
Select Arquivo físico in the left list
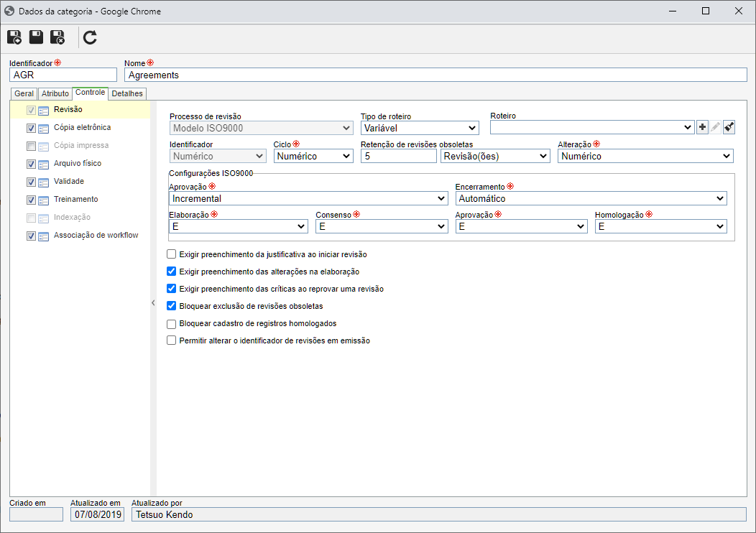click(x=78, y=163)
